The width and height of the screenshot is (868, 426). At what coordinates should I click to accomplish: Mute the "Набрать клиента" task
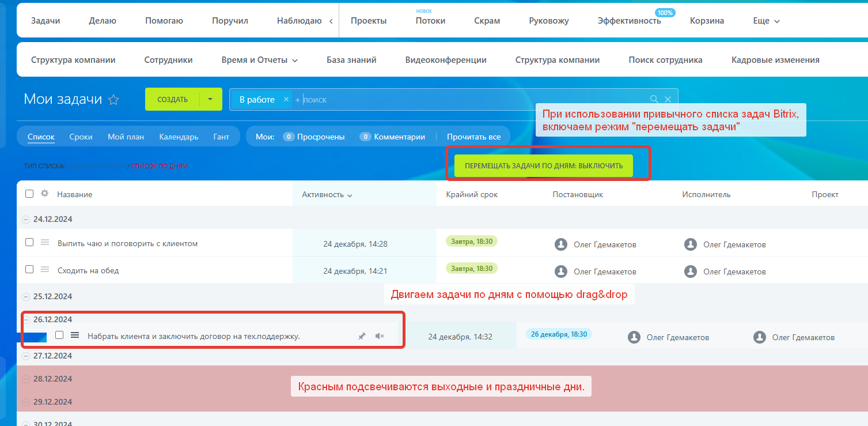379,336
